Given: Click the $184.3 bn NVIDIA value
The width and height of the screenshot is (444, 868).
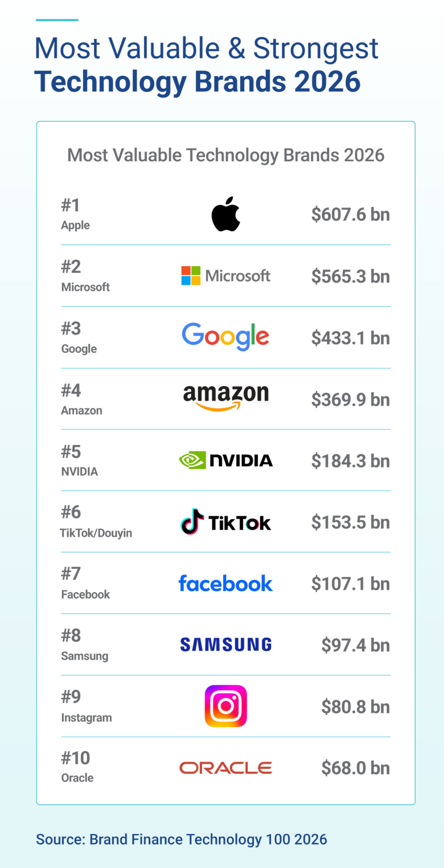Looking at the screenshot, I should pyautogui.click(x=350, y=461).
